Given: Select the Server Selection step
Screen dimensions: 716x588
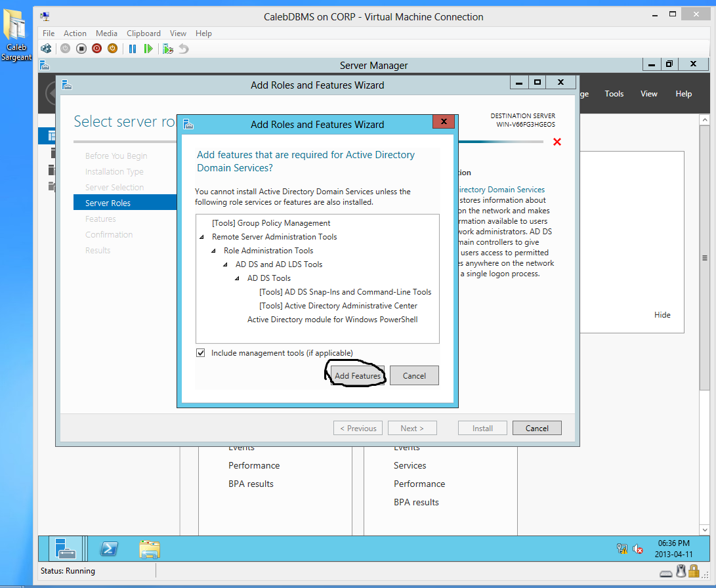Looking at the screenshot, I should click(x=115, y=187).
